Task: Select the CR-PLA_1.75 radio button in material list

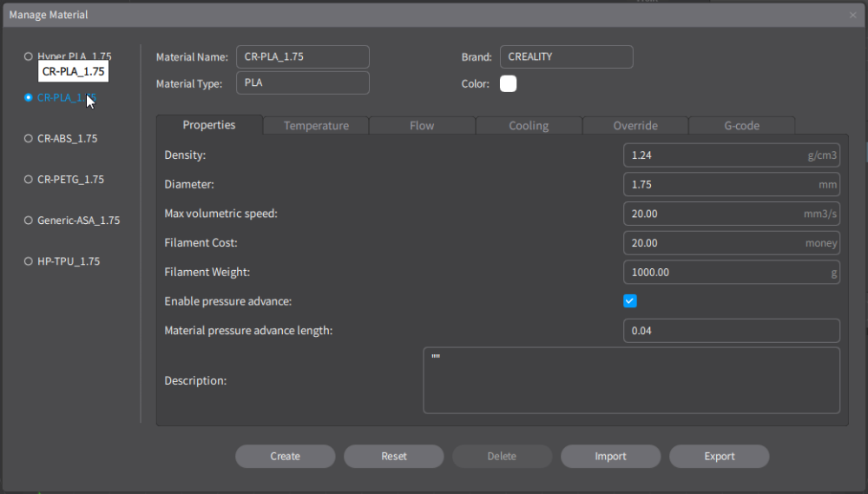Action: tap(29, 97)
